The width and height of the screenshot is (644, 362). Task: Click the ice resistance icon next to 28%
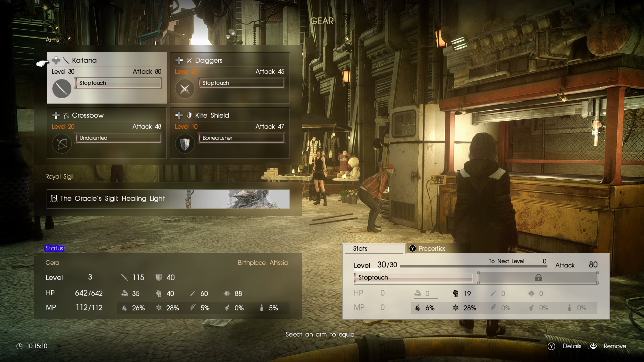pyautogui.click(x=159, y=308)
